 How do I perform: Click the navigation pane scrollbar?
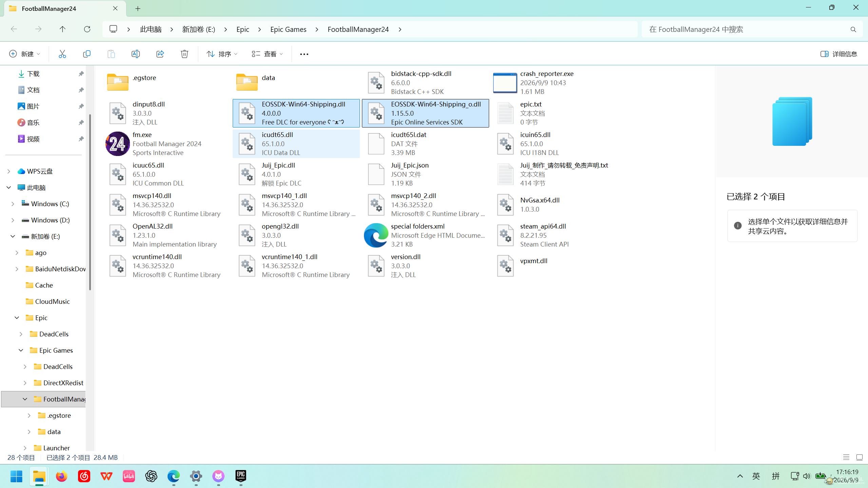click(x=90, y=202)
